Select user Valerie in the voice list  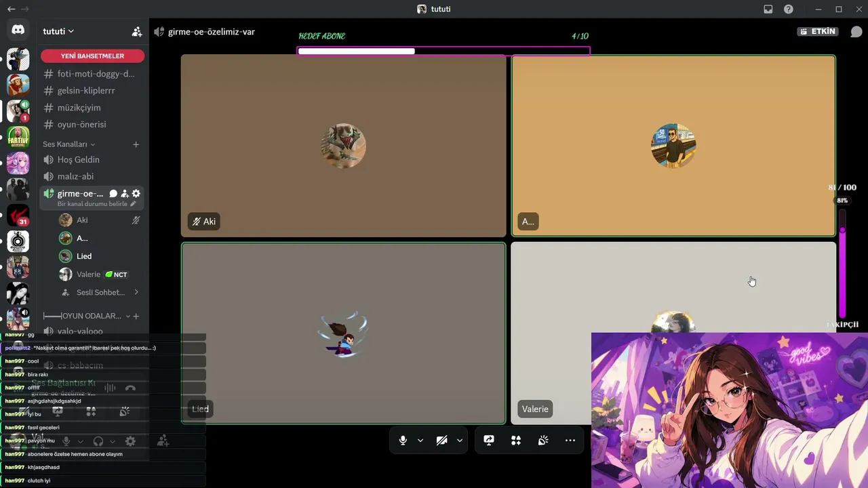pos(100,274)
